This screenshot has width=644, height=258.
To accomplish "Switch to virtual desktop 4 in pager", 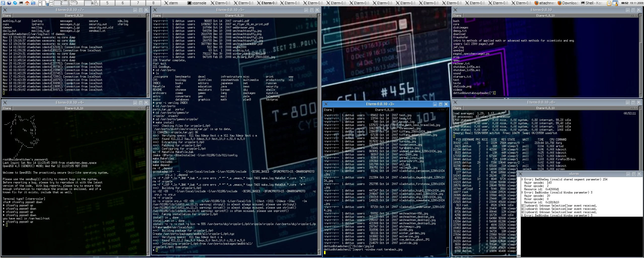I will tap(92, 3).
